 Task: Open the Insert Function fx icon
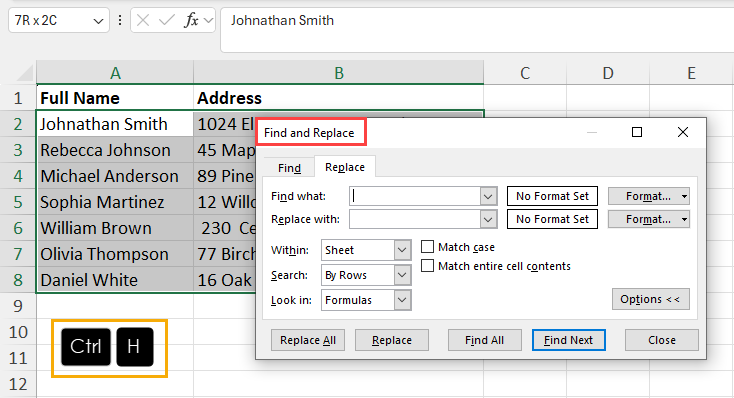[x=191, y=20]
